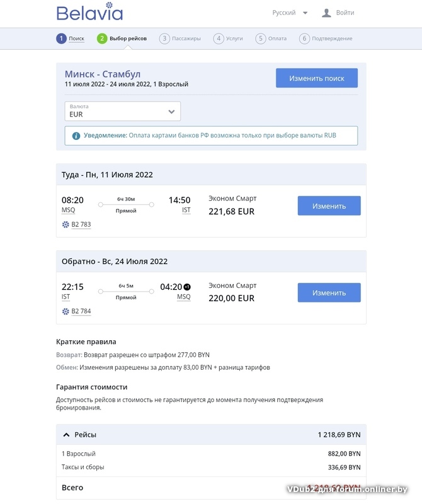Open flight number B2 783 link
Image resolution: width=422 pixels, height=504 pixels.
81,224
